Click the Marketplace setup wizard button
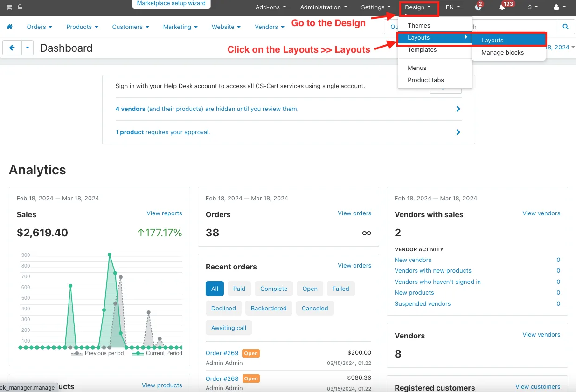 pos(171,4)
